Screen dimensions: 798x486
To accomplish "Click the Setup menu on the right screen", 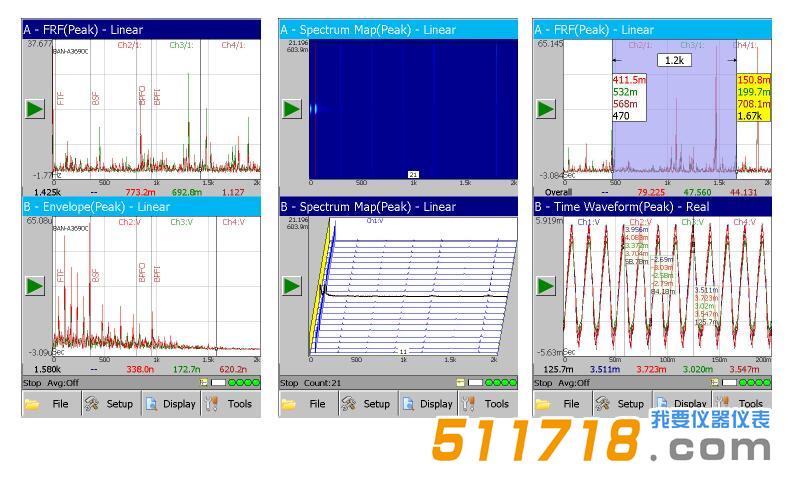I will [x=621, y=404].
